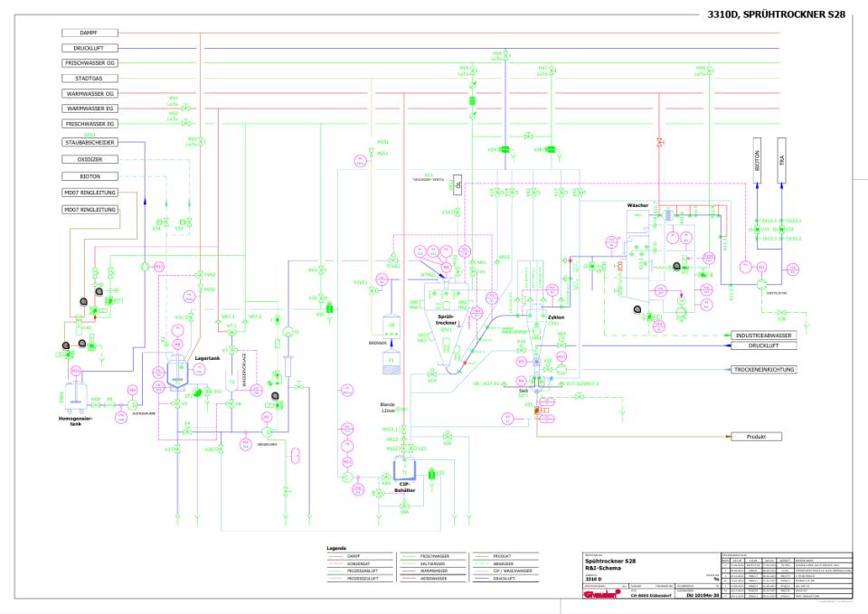The width and height of the screenshot is (868, 614).
Task: Select the Brenner UB burner unit
Action: [392, 326]
